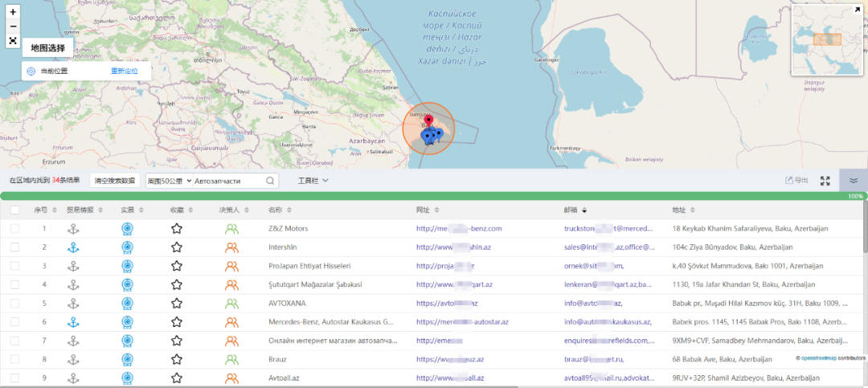Sort by 名称 column header
The image size is (868, 388).
pyautogui.click(x=280, y=210)
